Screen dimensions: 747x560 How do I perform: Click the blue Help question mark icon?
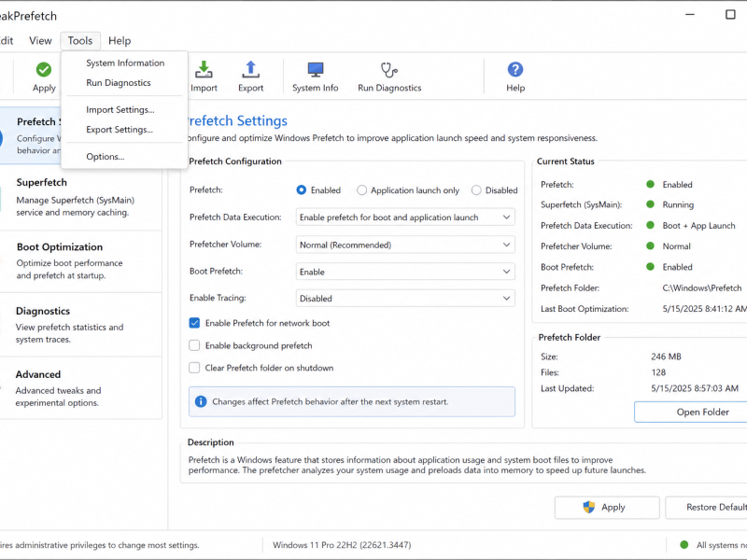point(515,69)
